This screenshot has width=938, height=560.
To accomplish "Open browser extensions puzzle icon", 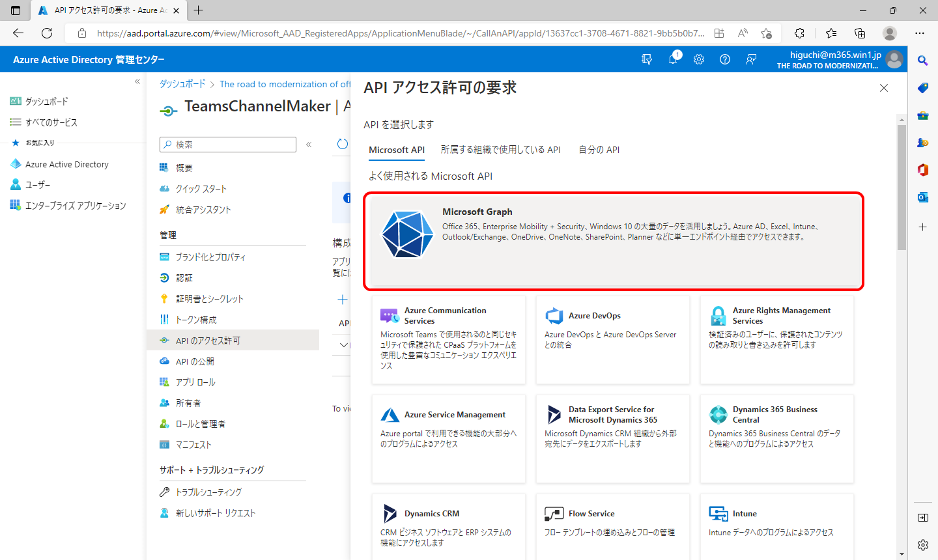I will (x=800, y=33).
